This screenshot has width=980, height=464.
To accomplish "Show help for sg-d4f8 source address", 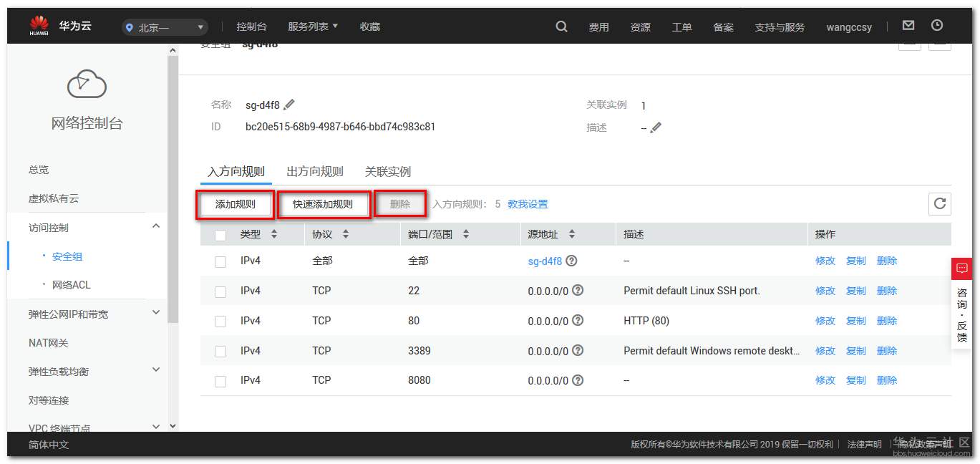I will [571, 261].
